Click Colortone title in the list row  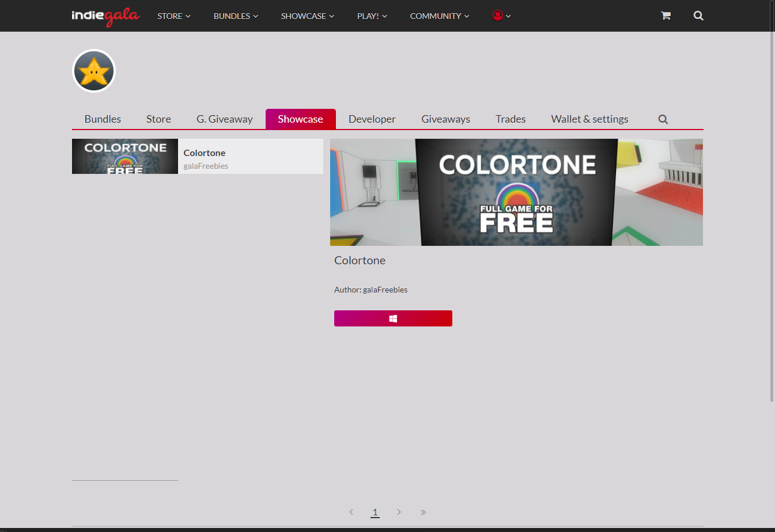(x=205, y=153)
